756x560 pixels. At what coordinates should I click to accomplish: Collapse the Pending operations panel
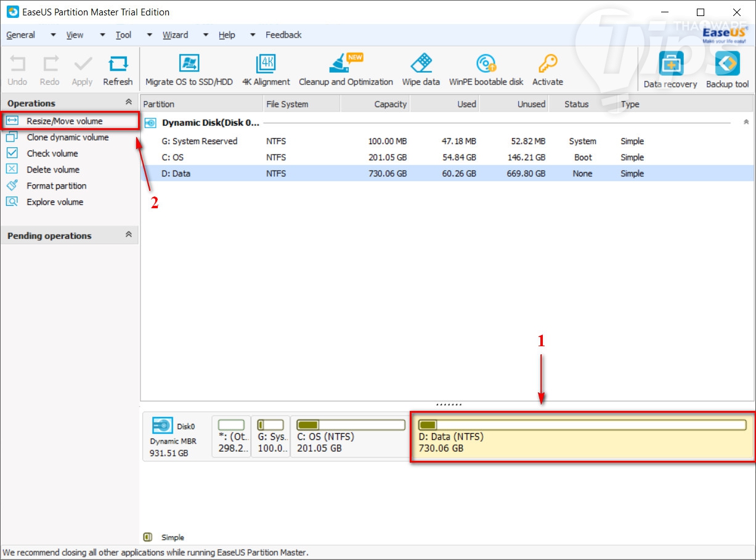coord(128,235)
